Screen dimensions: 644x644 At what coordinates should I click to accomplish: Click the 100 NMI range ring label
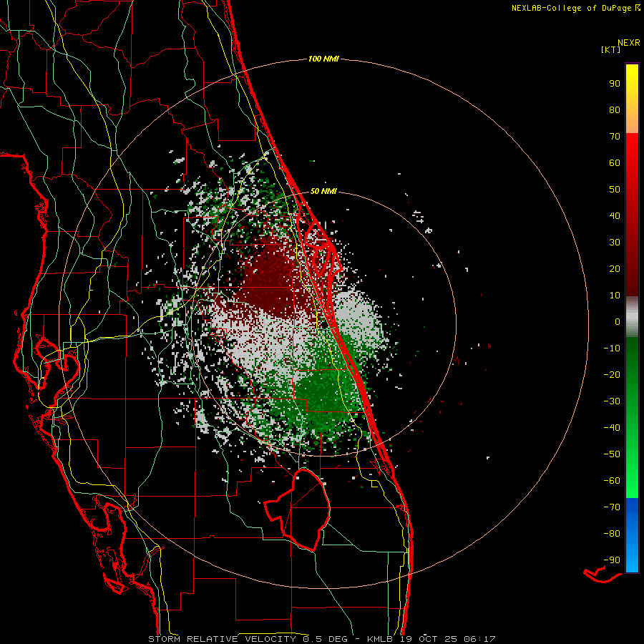(x=323, y=59)
